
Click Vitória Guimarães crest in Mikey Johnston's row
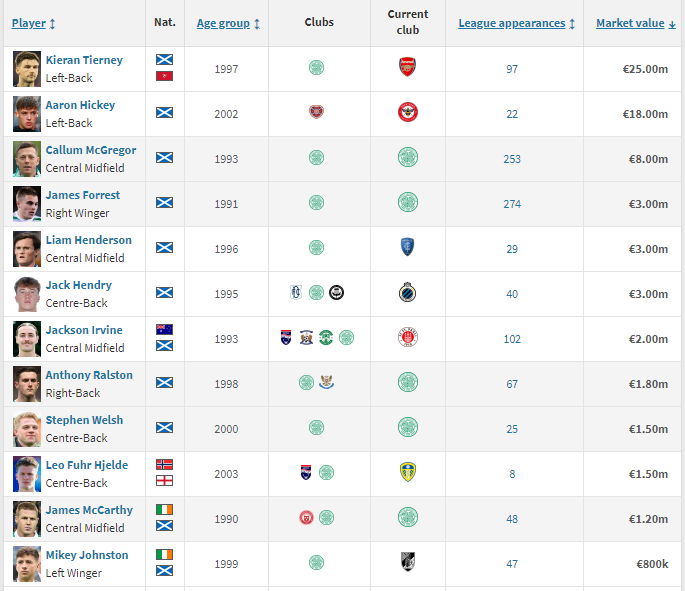point(408,563)
